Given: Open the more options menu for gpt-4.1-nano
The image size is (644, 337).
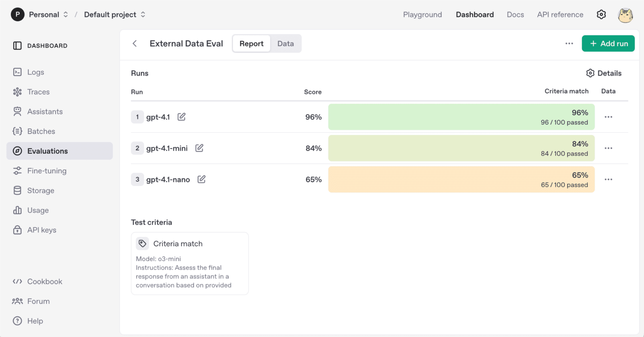Looking at the screenshot, I should click(608, 179).
